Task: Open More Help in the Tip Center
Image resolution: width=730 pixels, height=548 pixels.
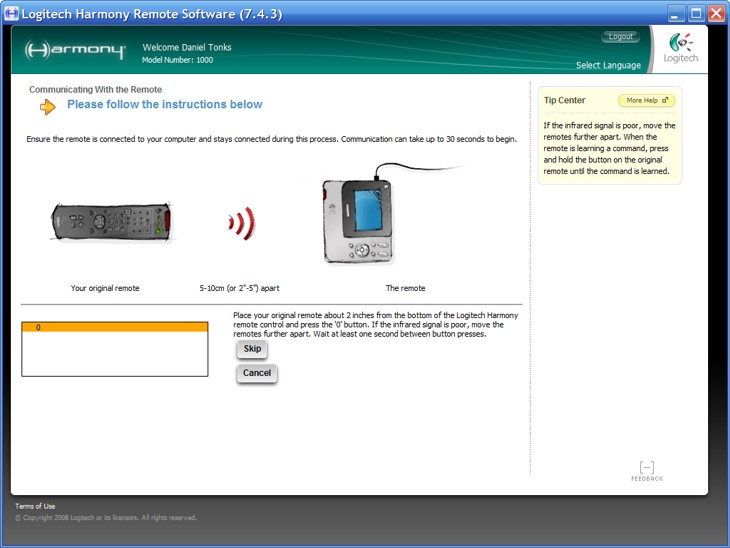Action: [x=646, y=101]
